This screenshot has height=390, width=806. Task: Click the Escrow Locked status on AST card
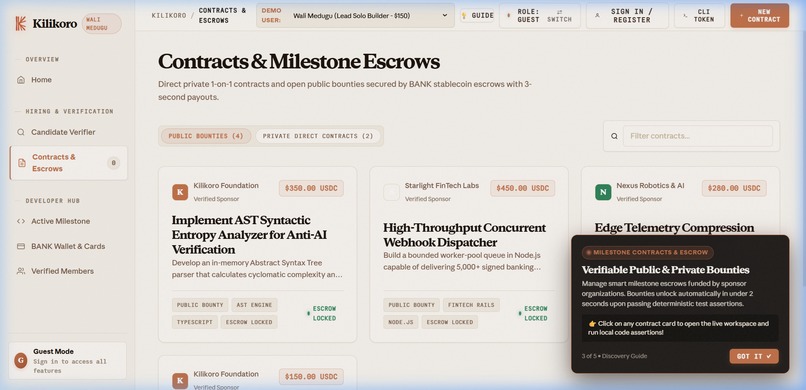click(321, 313)
